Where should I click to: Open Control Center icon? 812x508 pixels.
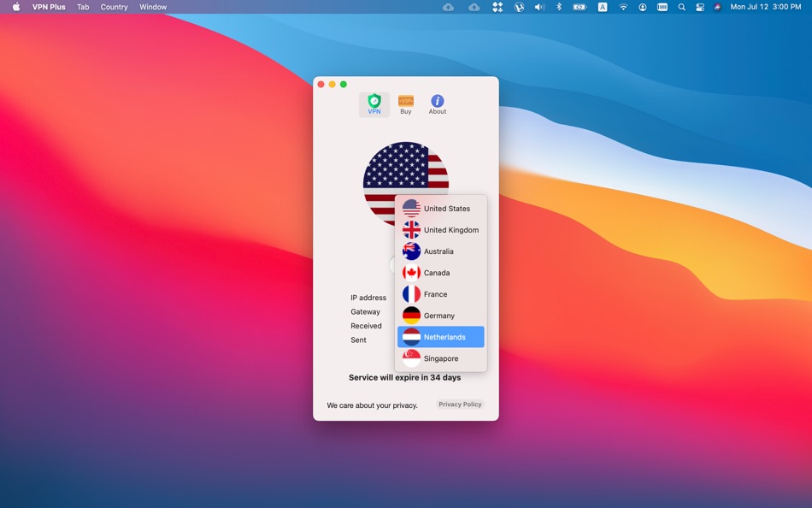tap(700, 7)
